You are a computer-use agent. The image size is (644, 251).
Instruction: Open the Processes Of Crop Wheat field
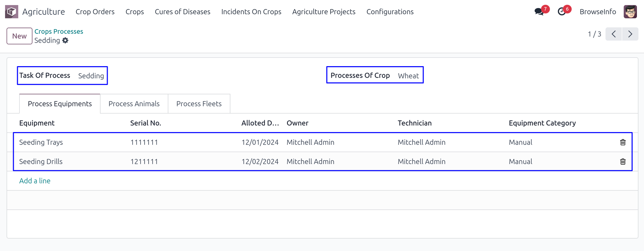[x=408, y=76]
